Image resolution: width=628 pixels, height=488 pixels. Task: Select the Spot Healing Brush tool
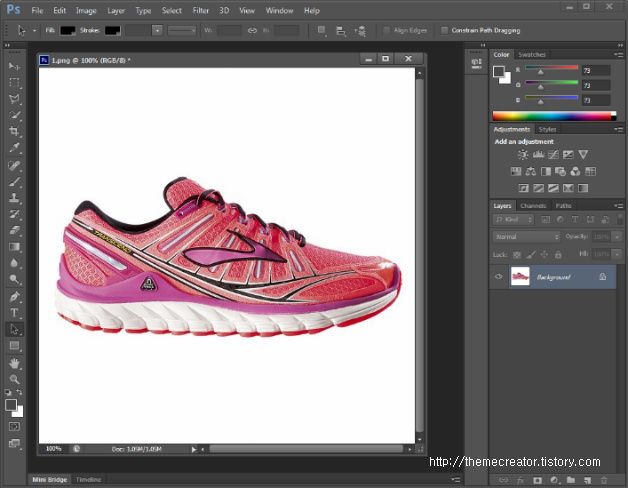coord(14,165)
